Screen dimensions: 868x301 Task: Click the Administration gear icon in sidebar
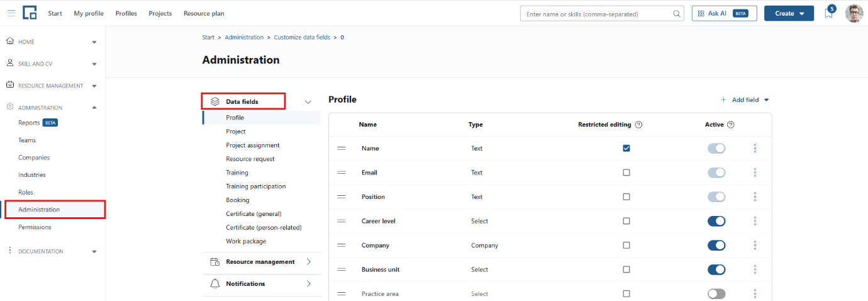point(10,107)
